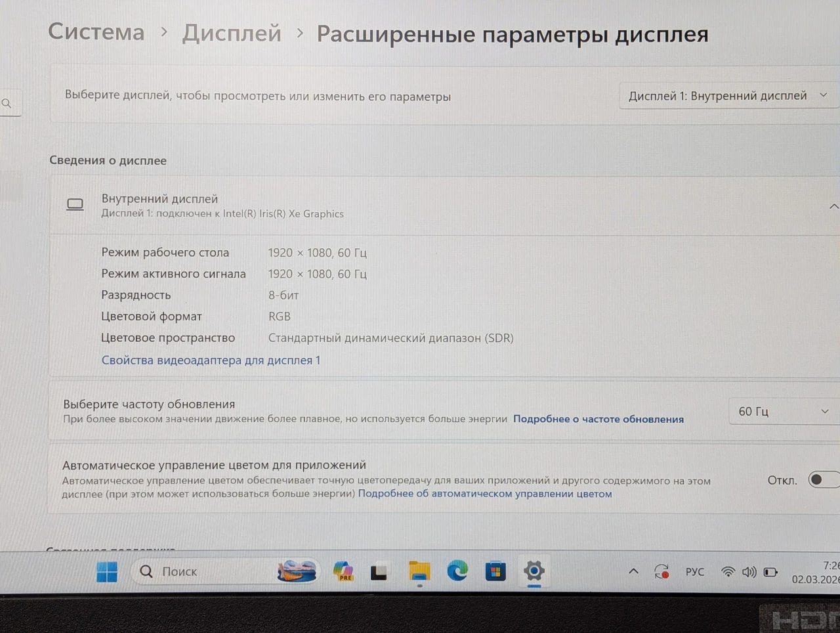The width and height of the screenshot is (840, 633).
Task: Click Стандартный динамический диапазон (SDR) value
Action: click(390, 338)
